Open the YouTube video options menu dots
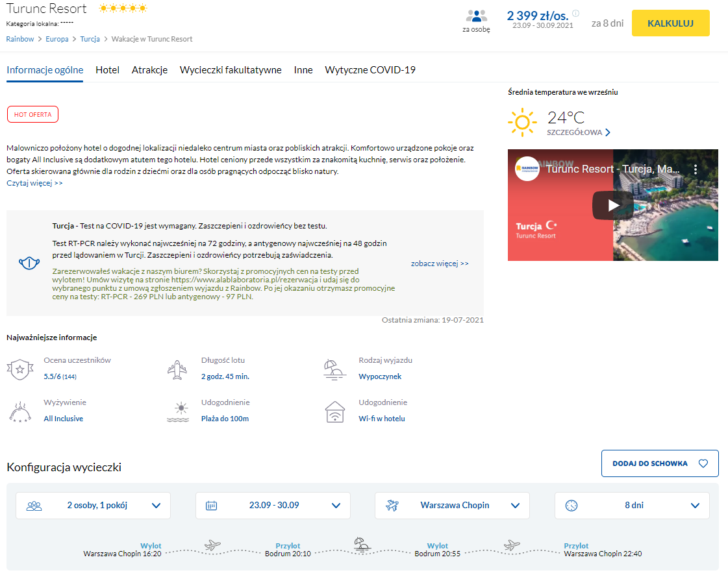 pyautogui.click(x=695, y=169)
